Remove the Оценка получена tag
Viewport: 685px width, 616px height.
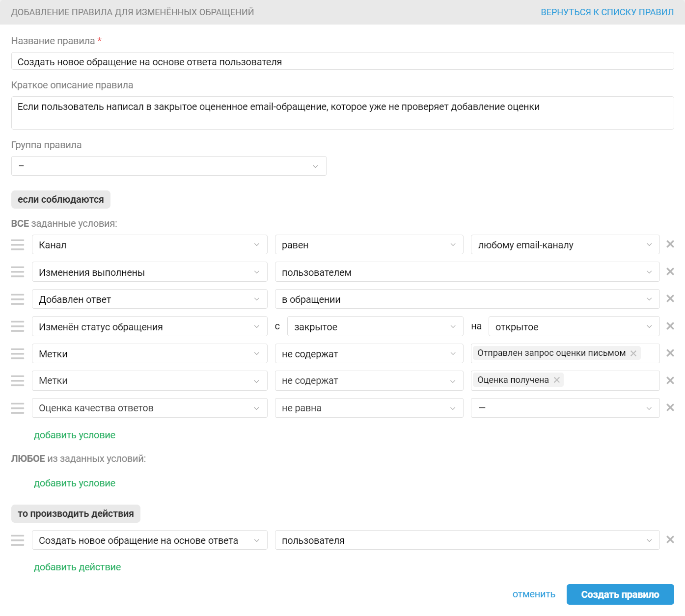point(557,380)
